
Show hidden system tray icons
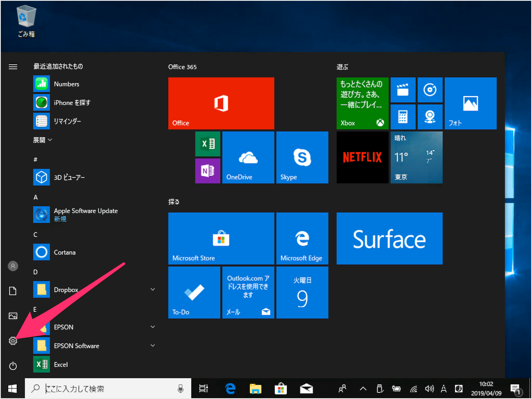point(363,389)
